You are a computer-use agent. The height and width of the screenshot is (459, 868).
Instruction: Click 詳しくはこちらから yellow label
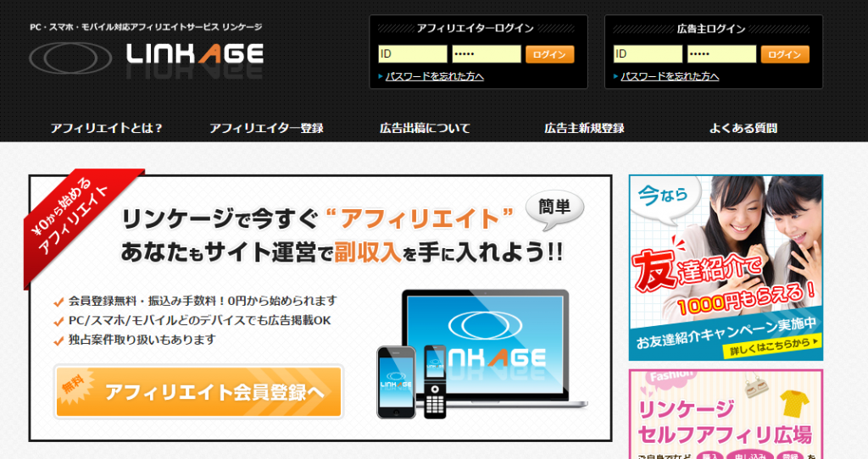coord(772,346)
